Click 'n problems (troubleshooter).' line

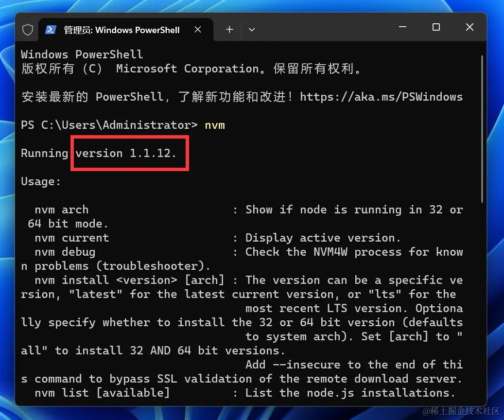(116, 266)
